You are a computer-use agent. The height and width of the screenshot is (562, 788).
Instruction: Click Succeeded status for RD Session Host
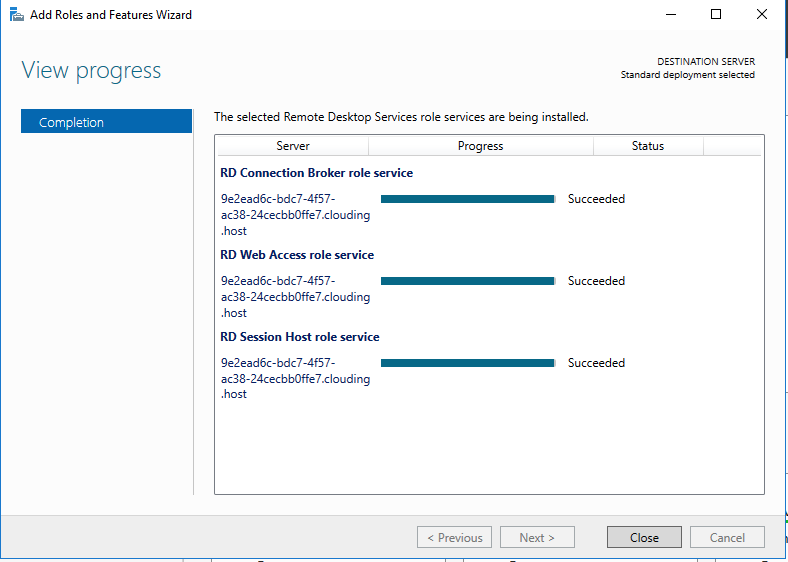coord(597,363)
